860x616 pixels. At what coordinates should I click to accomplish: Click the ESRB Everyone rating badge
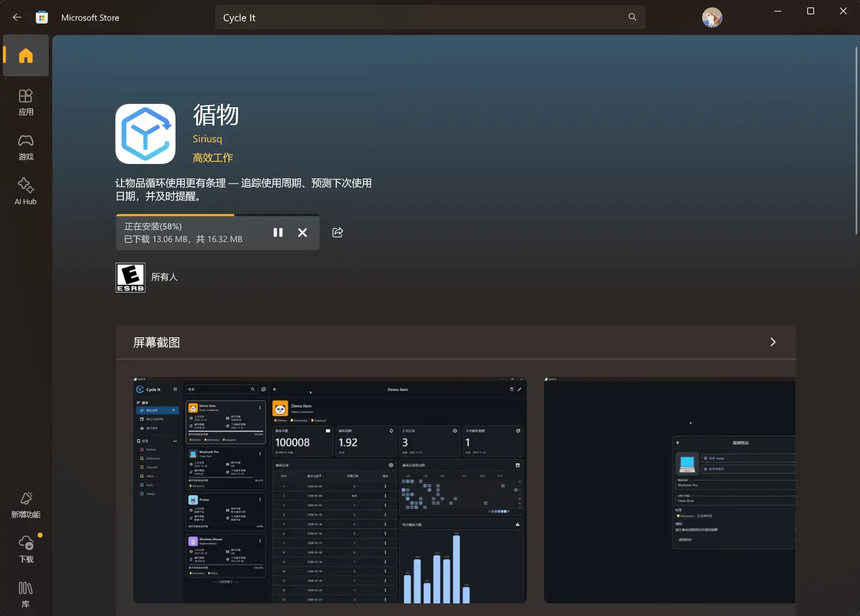click(130, 278)
